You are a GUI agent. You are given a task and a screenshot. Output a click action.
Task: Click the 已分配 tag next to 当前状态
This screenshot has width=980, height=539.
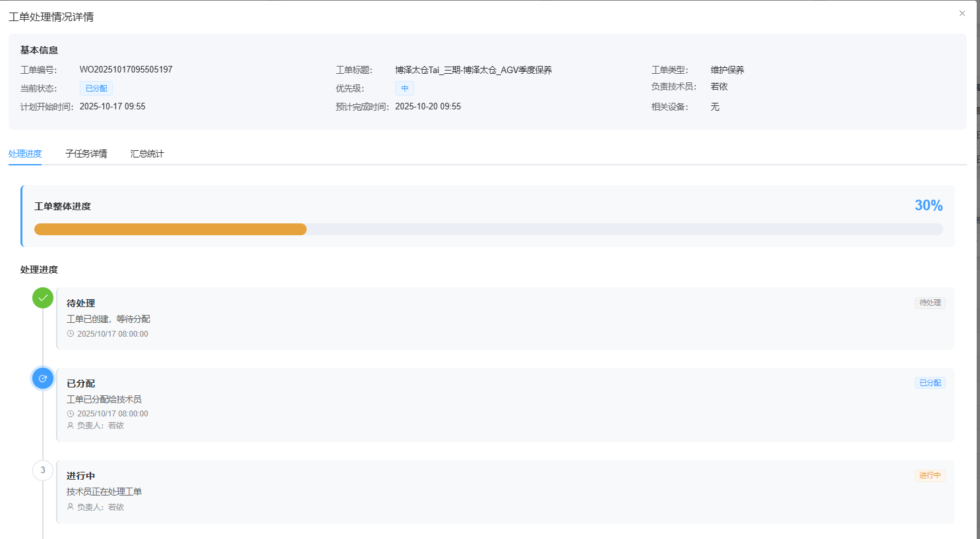96,88
